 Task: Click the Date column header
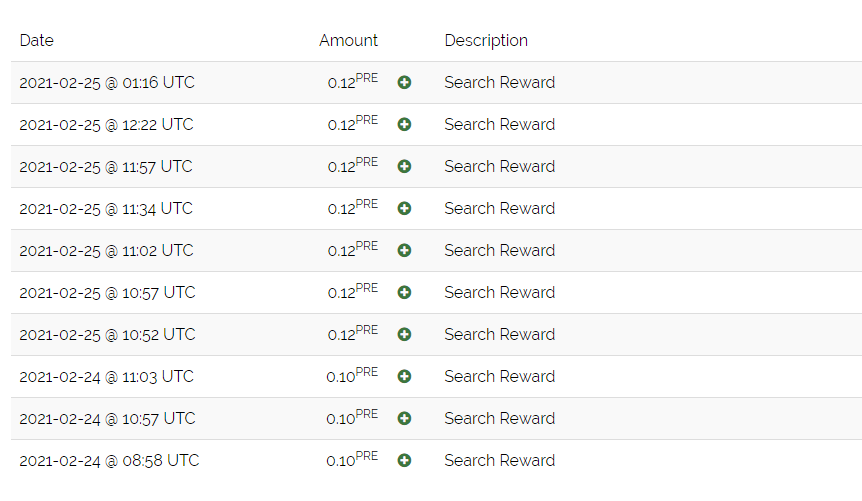37,40
